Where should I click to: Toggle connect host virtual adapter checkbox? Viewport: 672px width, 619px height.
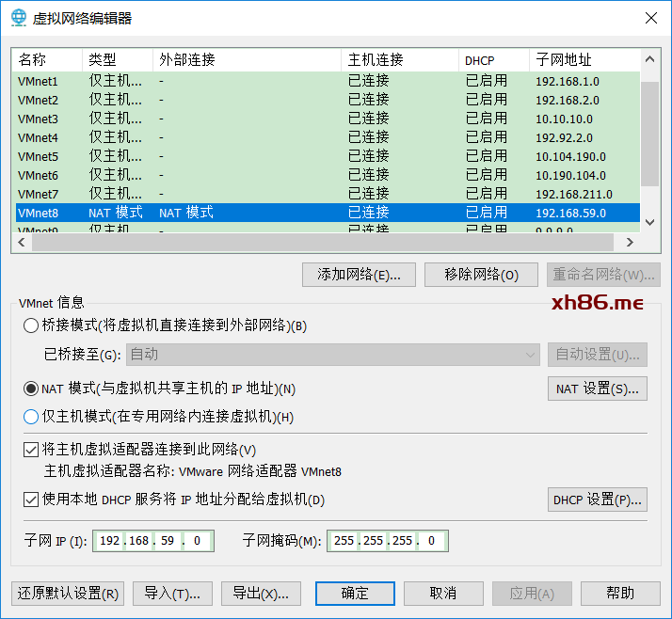click(x=31, y=450)
